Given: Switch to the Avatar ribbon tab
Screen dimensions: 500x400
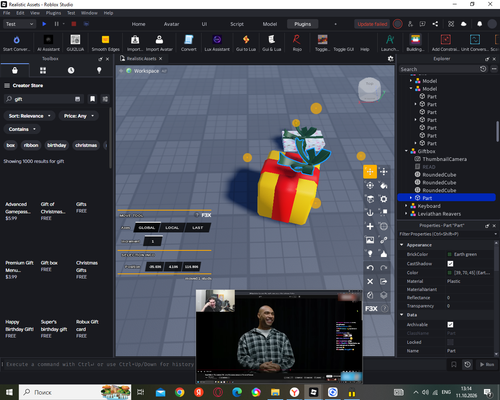Looking at the screenshot, I should point(171,24).
